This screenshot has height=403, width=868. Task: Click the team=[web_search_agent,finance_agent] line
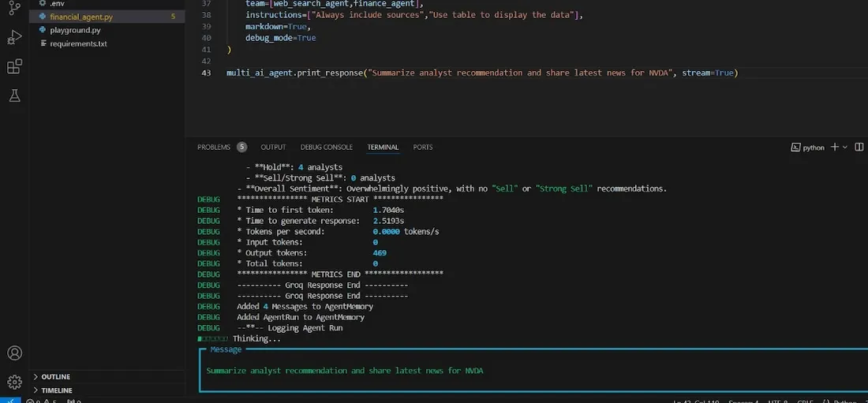coord(335,3)
